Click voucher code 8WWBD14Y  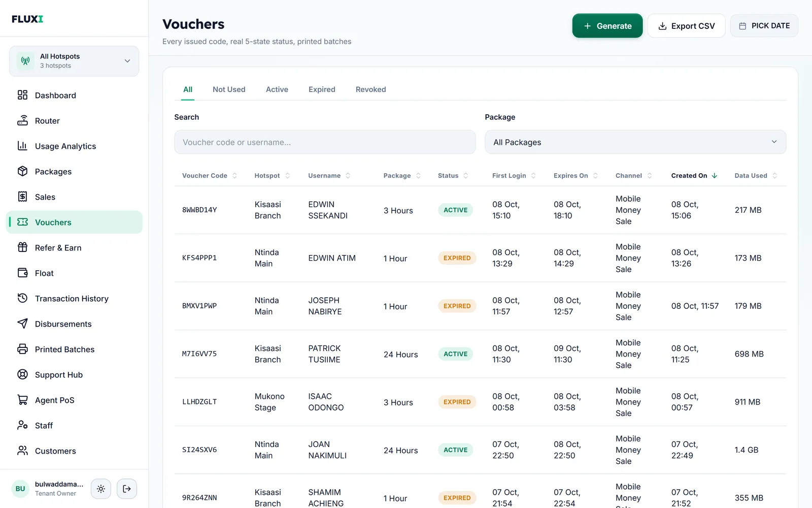click(x=199, y=210)
